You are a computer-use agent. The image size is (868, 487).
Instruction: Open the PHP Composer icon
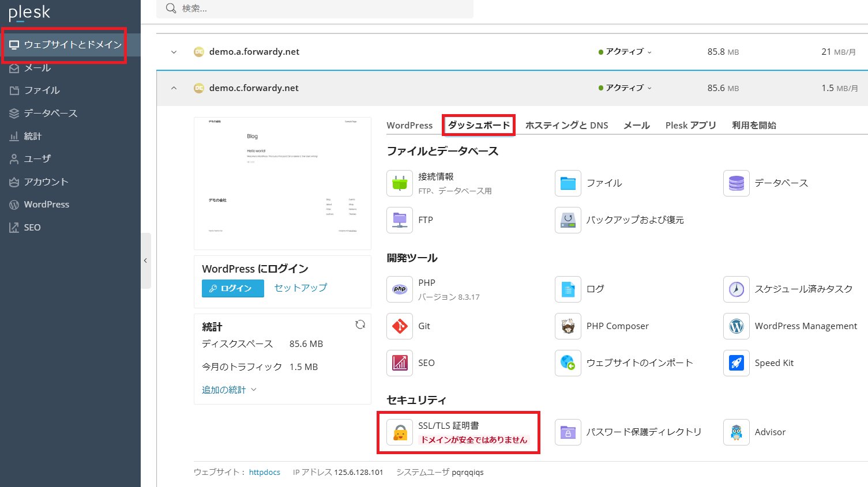pyautogui.click(x=568, y=326)
